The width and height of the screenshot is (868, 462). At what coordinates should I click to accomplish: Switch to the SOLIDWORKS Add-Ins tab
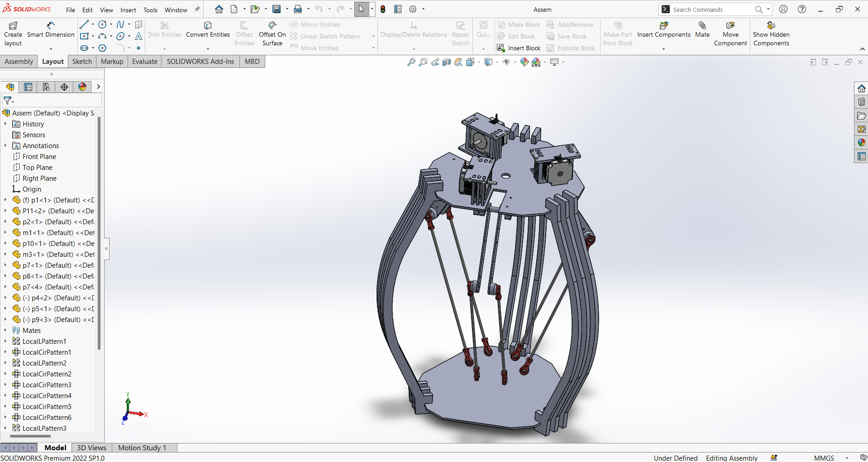[200, 62]
